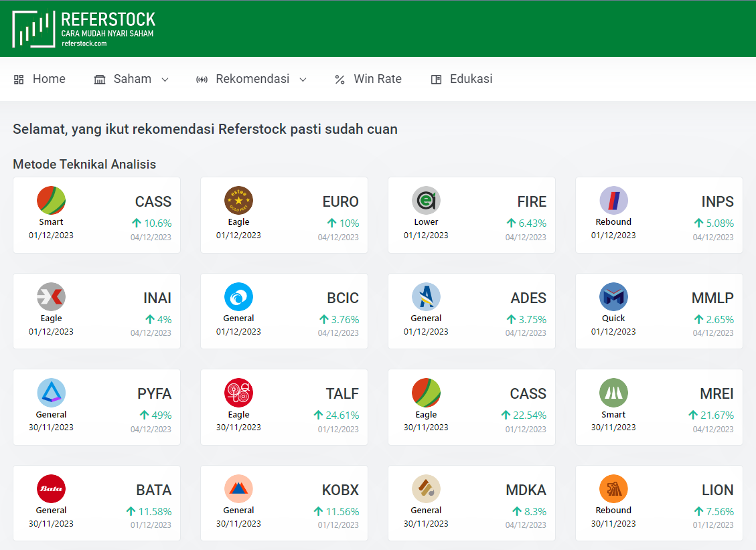Click the Referstock logo in header
This screenshot has width=756, height=550.
point(84,29)
